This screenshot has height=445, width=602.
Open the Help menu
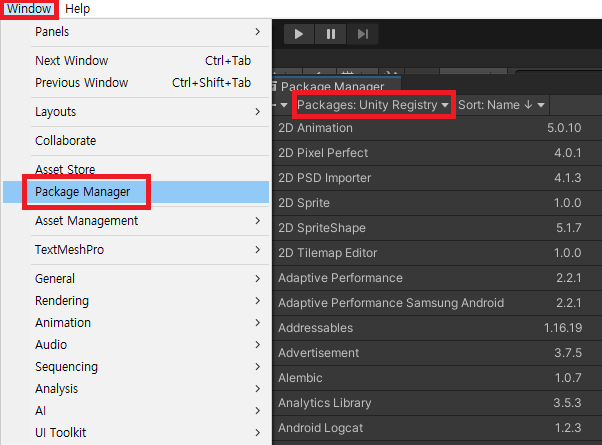coord(77,8)
